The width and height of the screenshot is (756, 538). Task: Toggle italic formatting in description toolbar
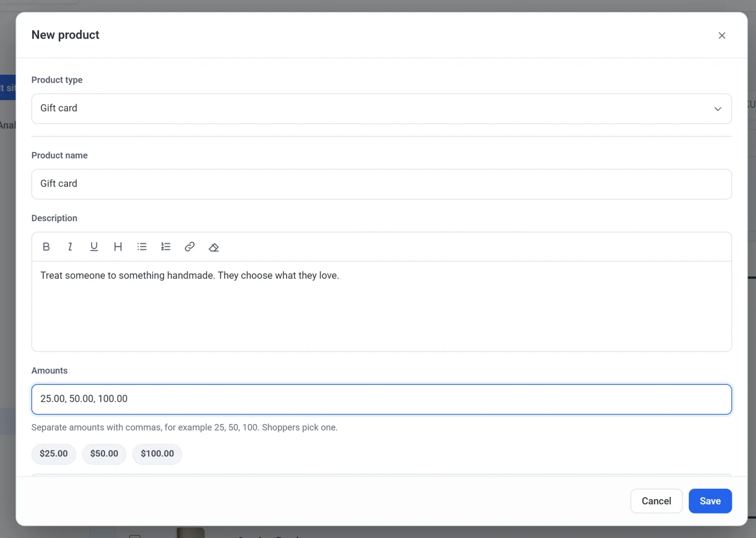click(x=70, y=247)
